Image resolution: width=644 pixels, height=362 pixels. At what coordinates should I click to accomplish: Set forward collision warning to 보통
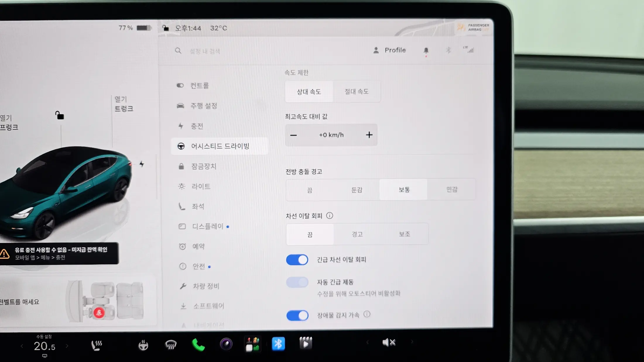(404, 190)
